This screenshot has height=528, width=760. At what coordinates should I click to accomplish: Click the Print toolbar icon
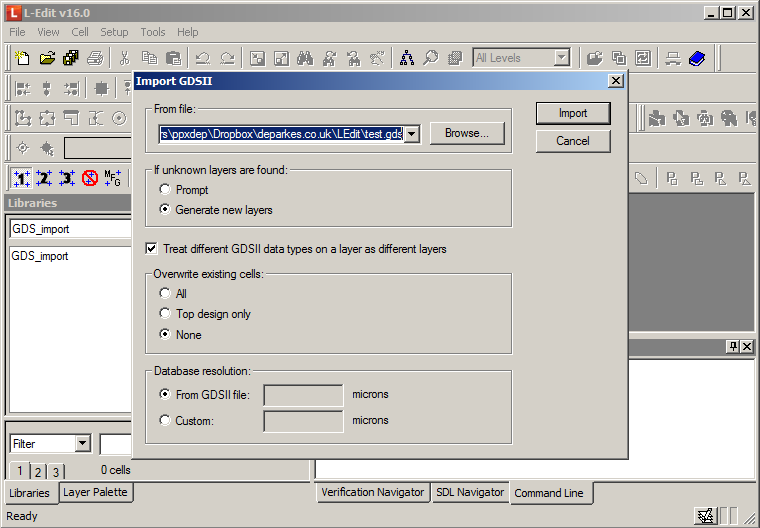coord(95,58)
